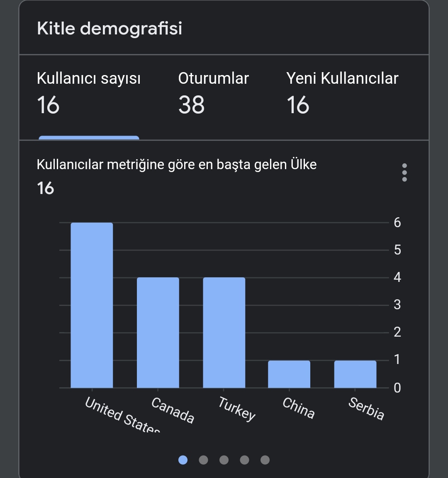Click the Kullanıcılar metriğine göre chart heading

coord(177,165)
